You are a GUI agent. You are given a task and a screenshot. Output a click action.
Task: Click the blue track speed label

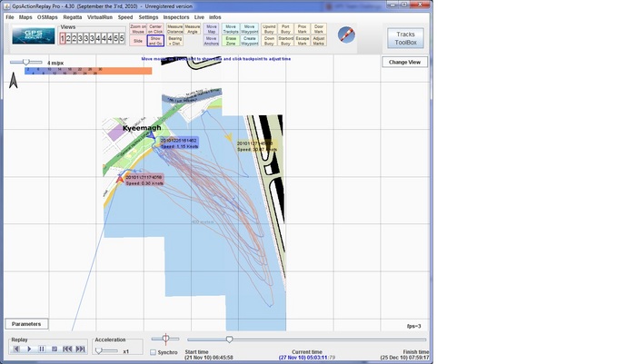tap(179, 143)
